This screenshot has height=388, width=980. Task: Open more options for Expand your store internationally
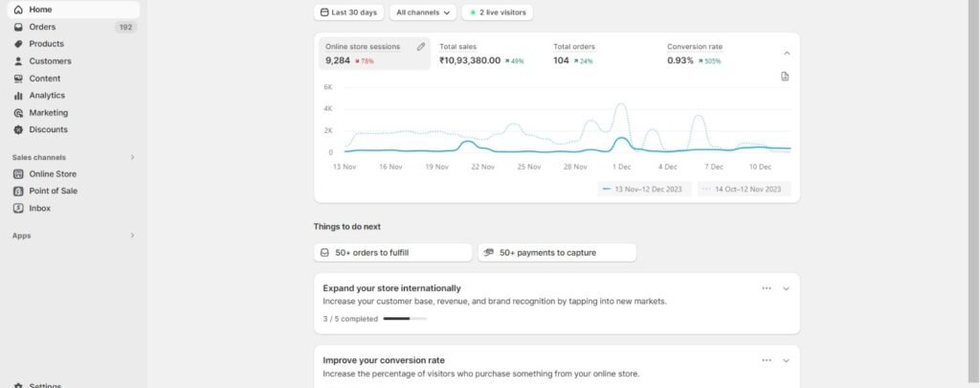click(x=766, y=288)
